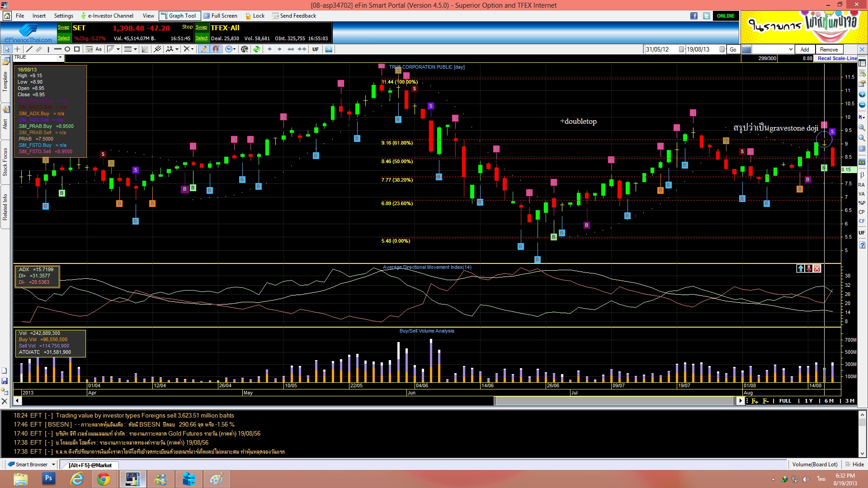This screenshot has width=868, height=488.
Task: Open the TRUE symbol dropdown
Action: point(60,58)
